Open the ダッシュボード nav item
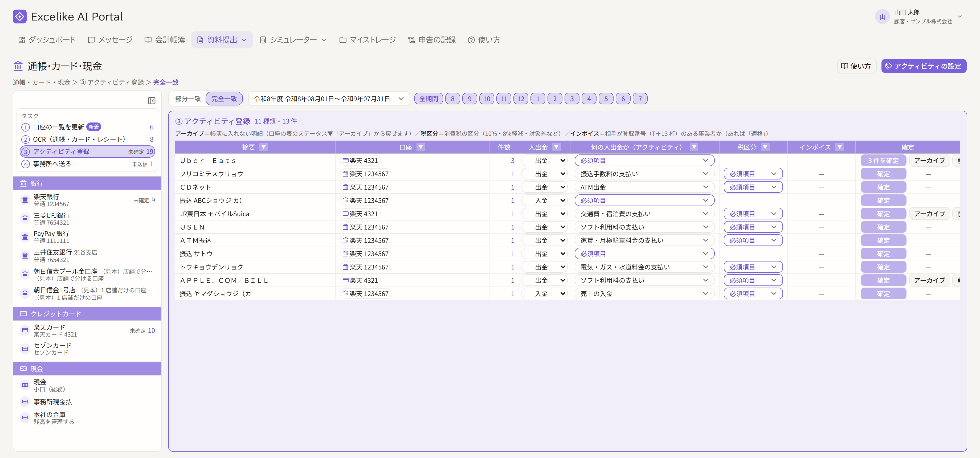 tap(47, 40)
